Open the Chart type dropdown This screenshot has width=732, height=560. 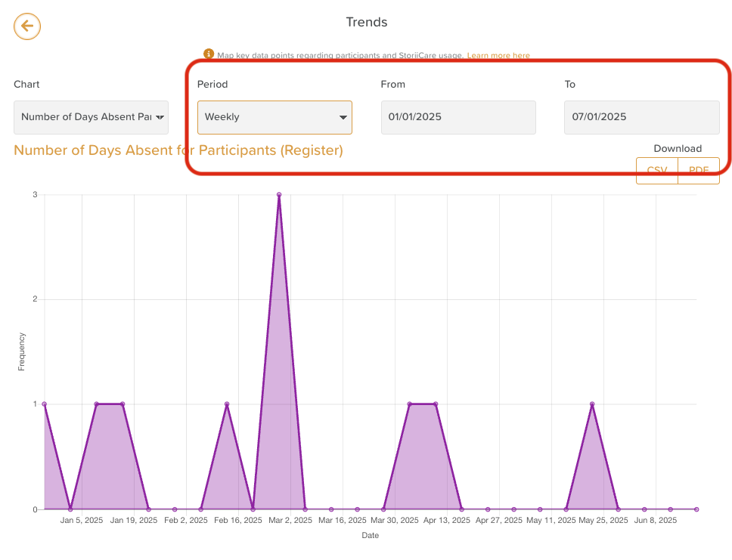point(91,117)
